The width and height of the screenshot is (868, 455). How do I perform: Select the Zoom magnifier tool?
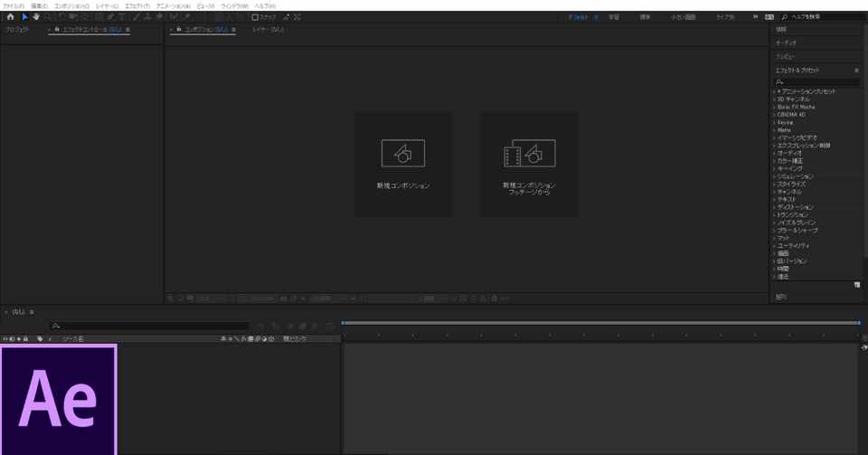coord(48,17)
